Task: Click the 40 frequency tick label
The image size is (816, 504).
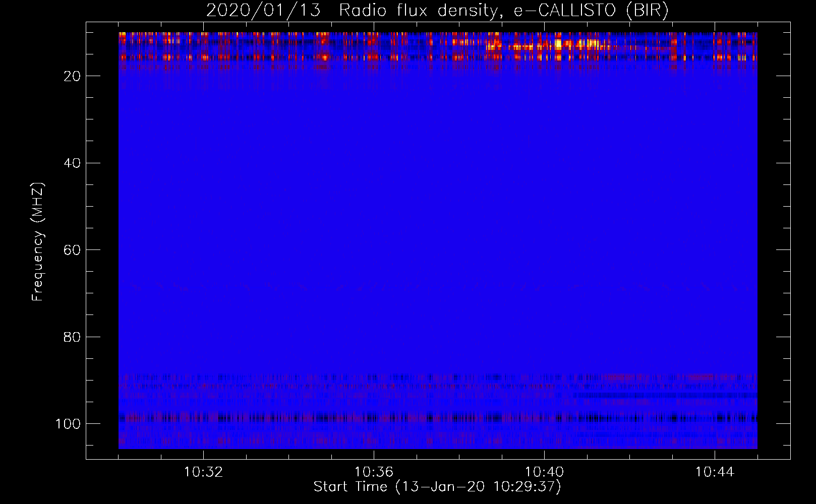Action: point(72,163)
